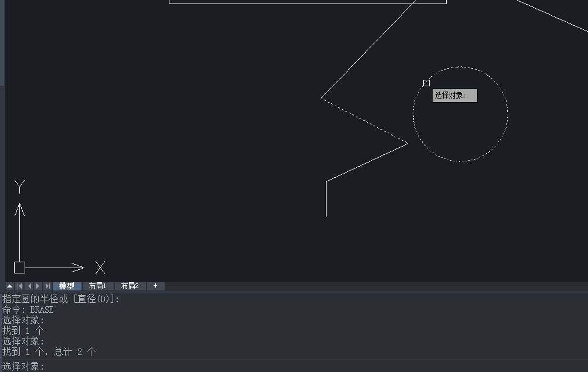Open the 布局2 layout tab
The height and width of the screenshot is (372, 588).
(130, 286)
